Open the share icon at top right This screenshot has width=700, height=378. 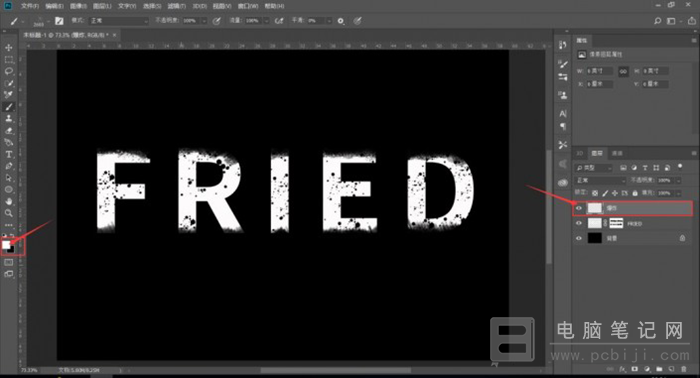[x=691, y=21]
